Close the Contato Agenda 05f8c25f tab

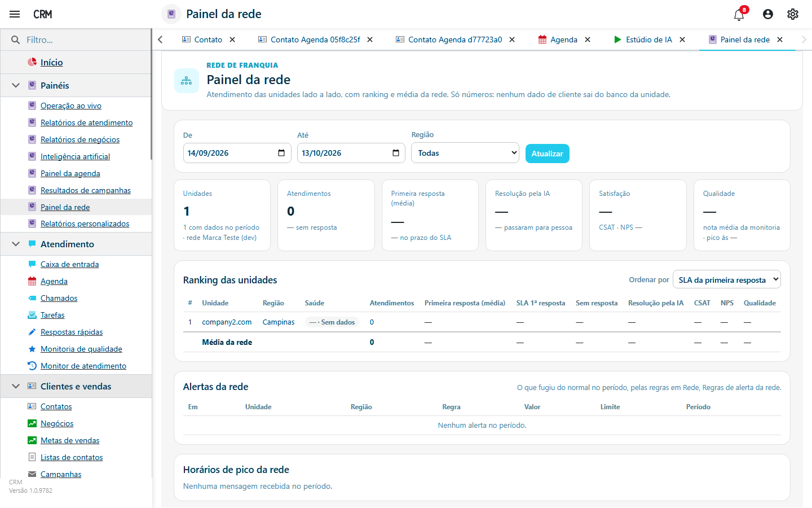tap(370, 40)
